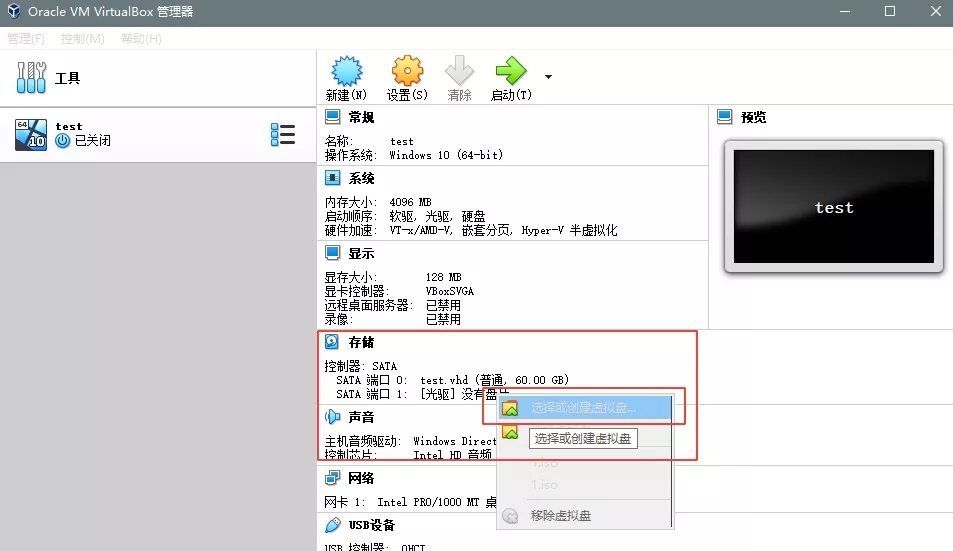Click the VBoxSVGA graphics controller value
This screenshot has height=551, width=953.
[x=450, y=291]
